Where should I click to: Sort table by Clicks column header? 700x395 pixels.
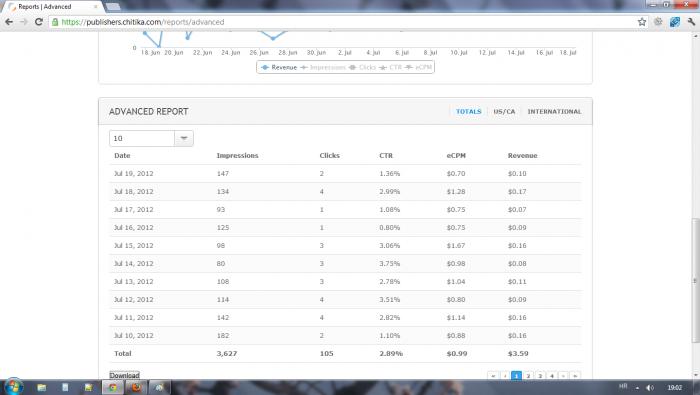[x=329, y=156]
